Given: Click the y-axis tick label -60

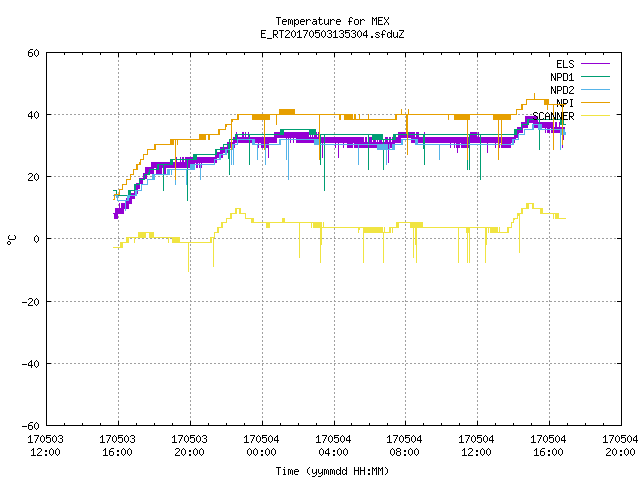Looking at the screenshot, I should [31, 426].
